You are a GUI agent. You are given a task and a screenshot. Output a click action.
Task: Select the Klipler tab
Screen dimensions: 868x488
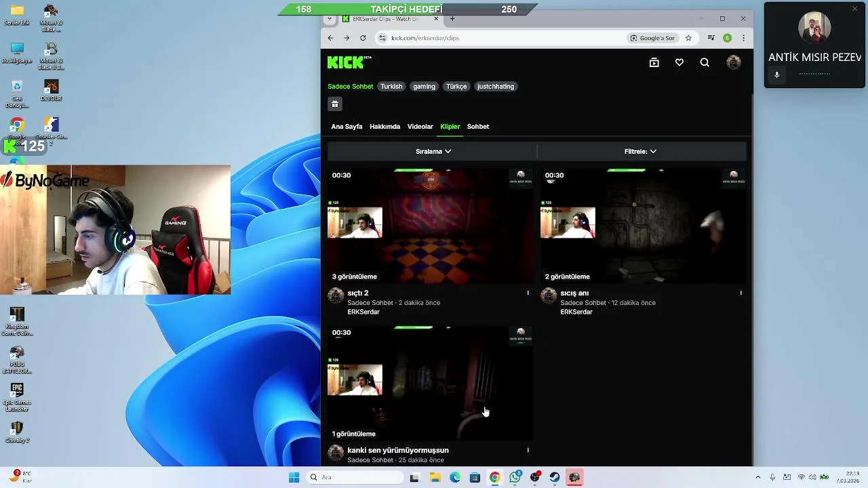coord(450,127)
